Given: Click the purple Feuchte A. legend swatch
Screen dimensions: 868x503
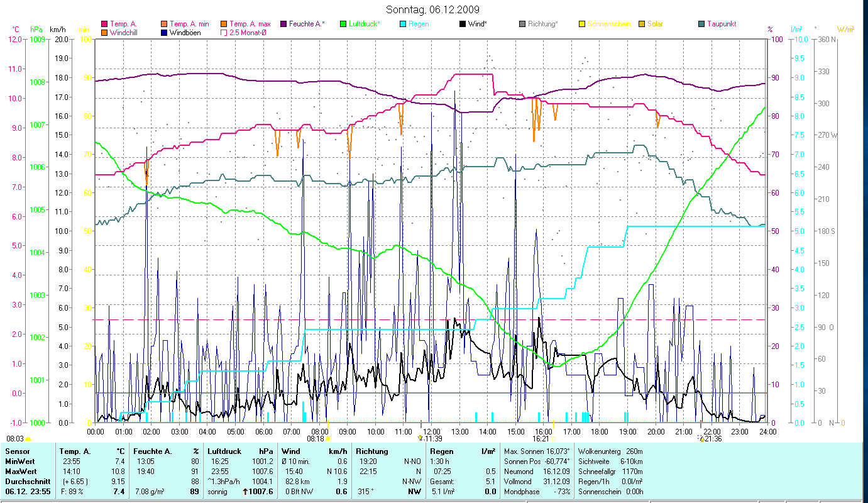Looking at the screenshot, I should pyautogui.click(x=283, y=24).
